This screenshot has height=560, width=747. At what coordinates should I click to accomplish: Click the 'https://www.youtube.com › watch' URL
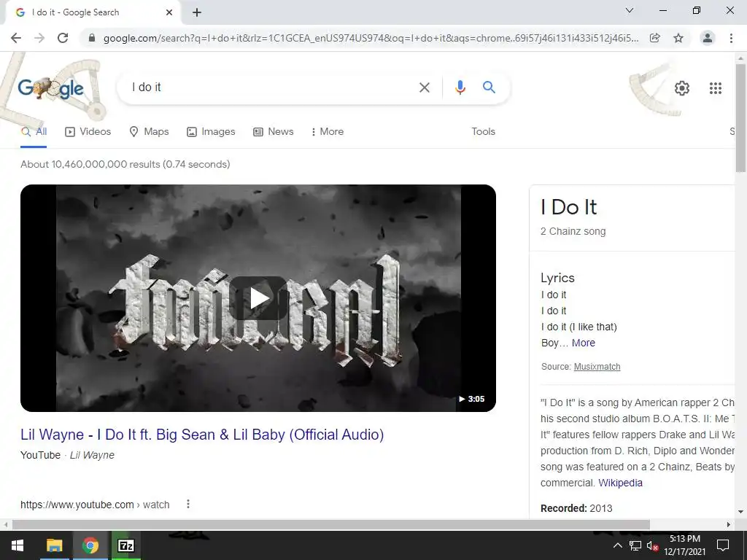(95, 505)
